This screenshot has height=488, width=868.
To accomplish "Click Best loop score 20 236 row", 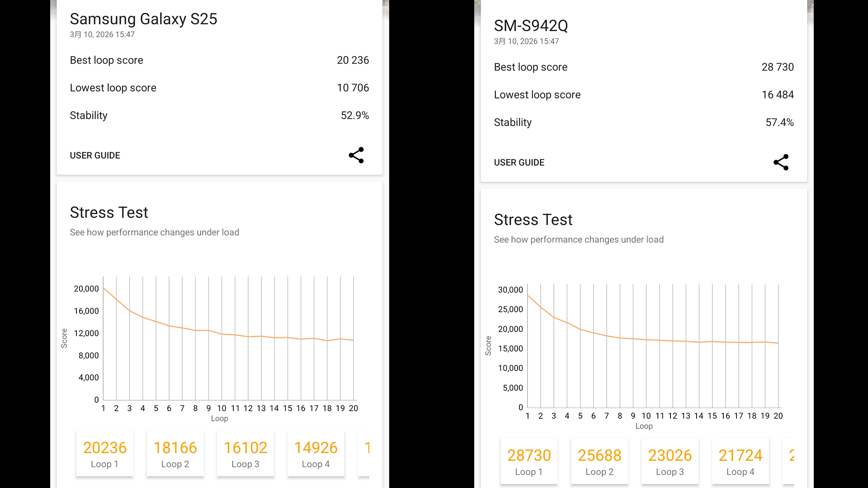I will pyautogui.click(x=219, y=60).
